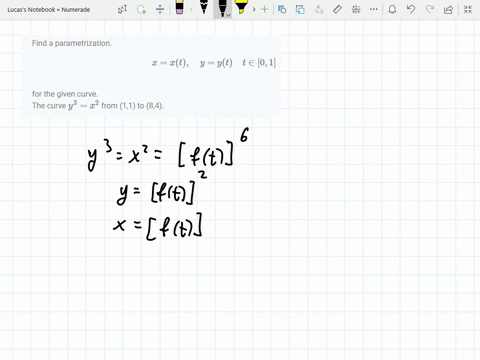Choose the Insert or Remove Space tool
480x360 pixels.
[160, 9]
